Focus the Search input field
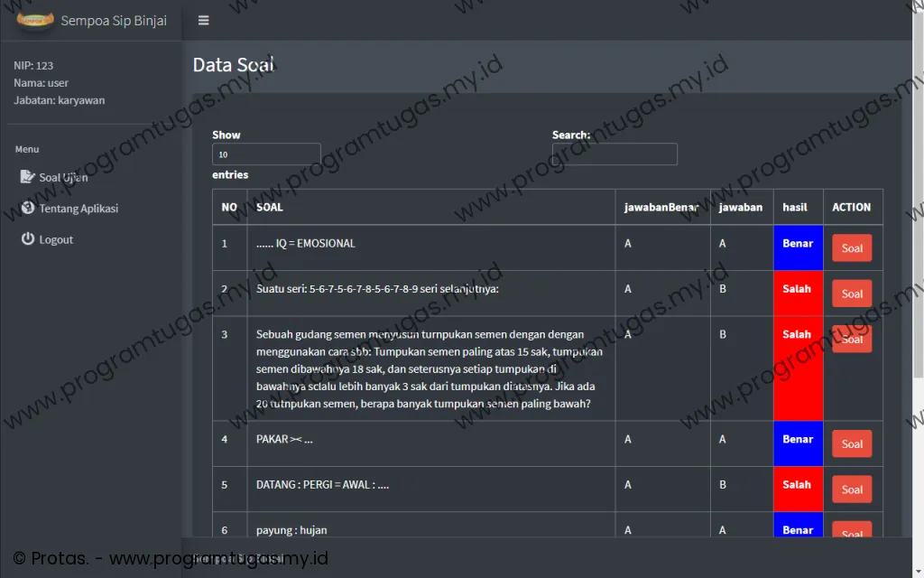Viewport: 924px width, 578px height. [614, 154]
